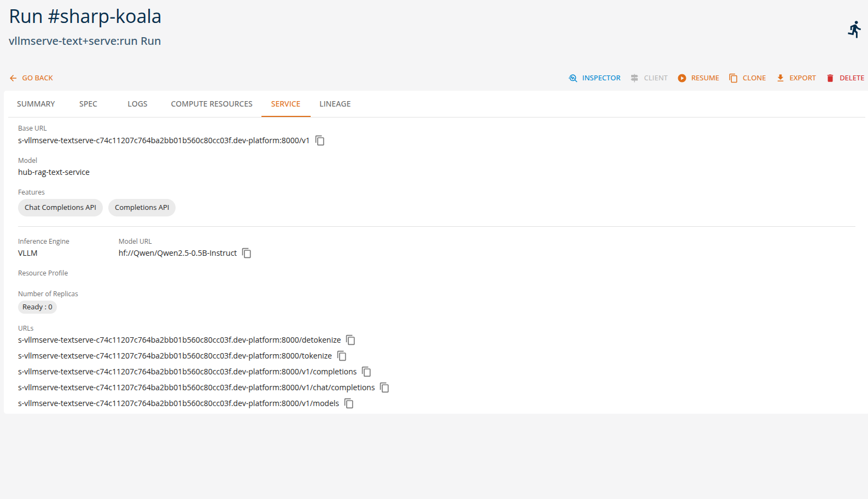Delete the sharp-koala run

(845, 78)
